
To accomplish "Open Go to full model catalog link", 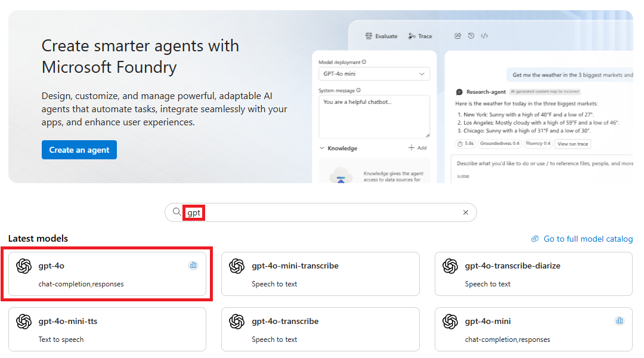I will [x=588, y=239].
